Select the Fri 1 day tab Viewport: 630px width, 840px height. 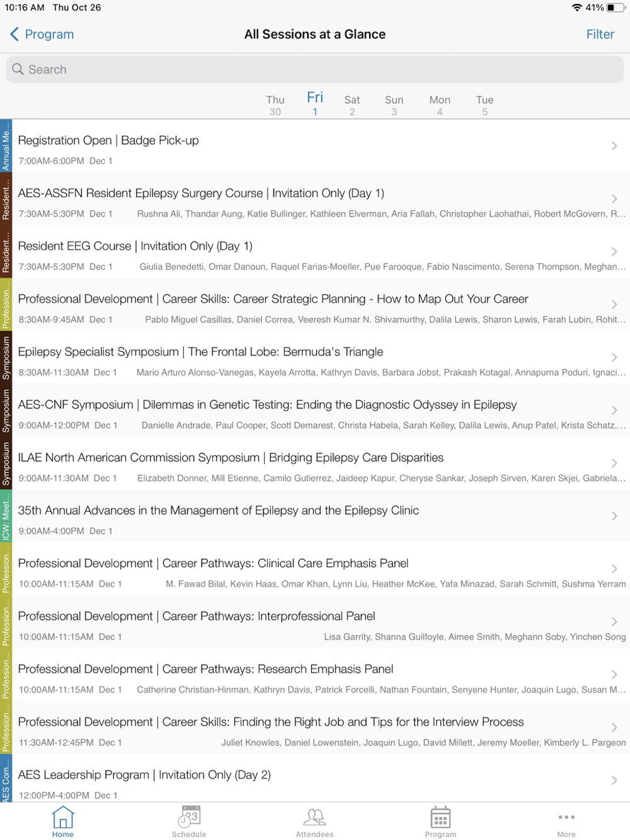point(315,104)
